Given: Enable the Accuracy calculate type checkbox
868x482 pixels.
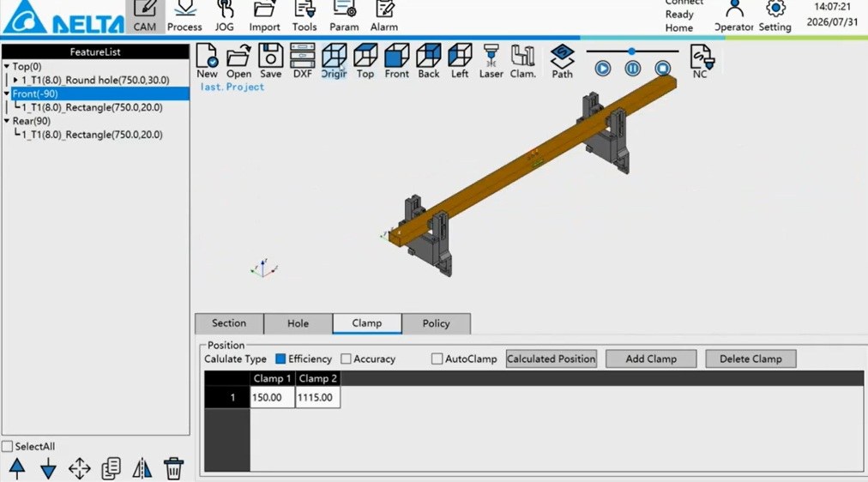Looking at the screenshot, I should 346,359.
